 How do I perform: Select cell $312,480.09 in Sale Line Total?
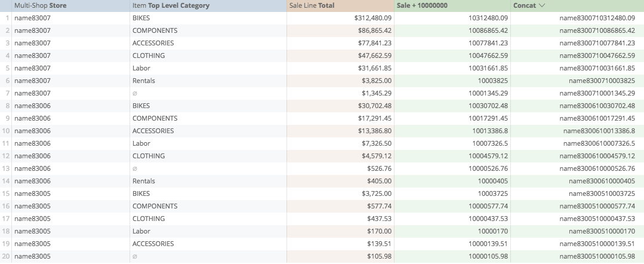[340, 18]
